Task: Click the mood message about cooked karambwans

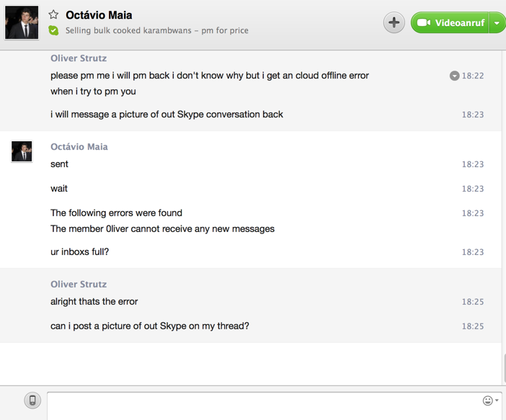Action: coord(156,31)
